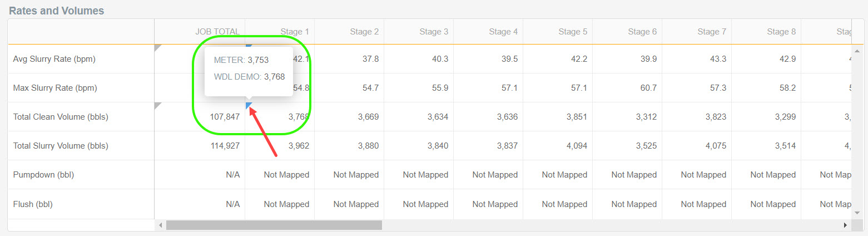Click the Stage 5 column header
The height and width of the screenshot is (236, 868).
pyautogui.click(x=573, y=32)
